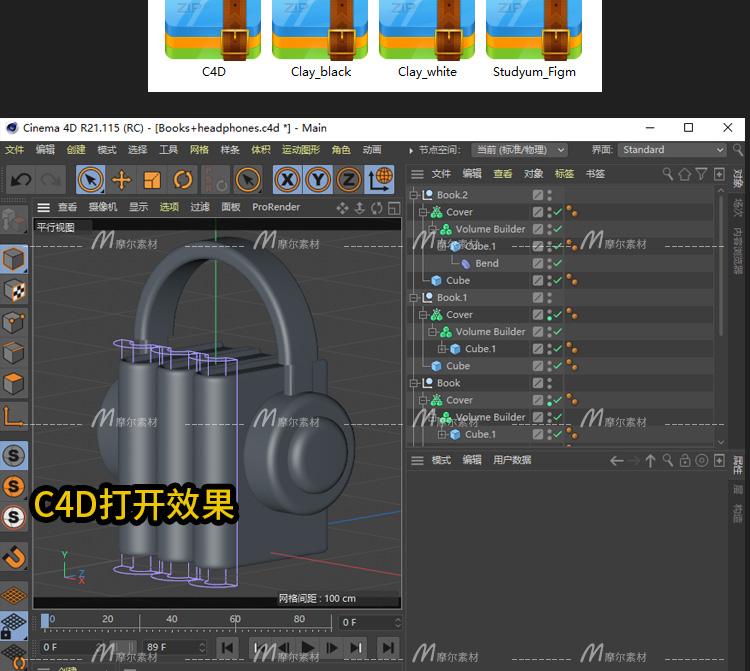Viewport: 750px width, 671px height.
Task: Collapse Volume Builder under Book.1
Action: (433, 332)
